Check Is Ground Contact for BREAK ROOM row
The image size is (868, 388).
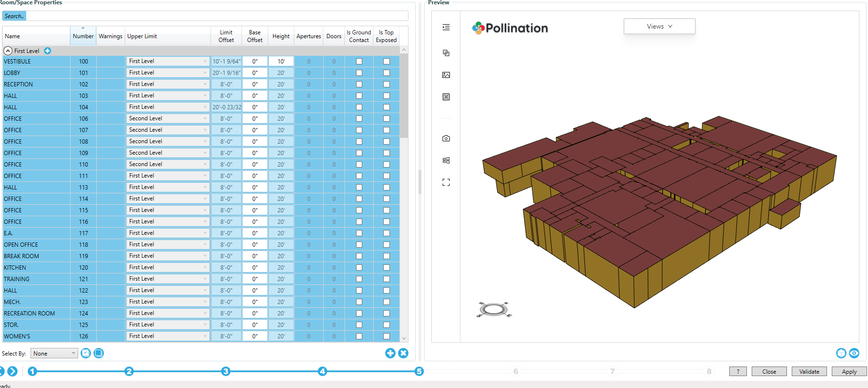click(359, 256)
